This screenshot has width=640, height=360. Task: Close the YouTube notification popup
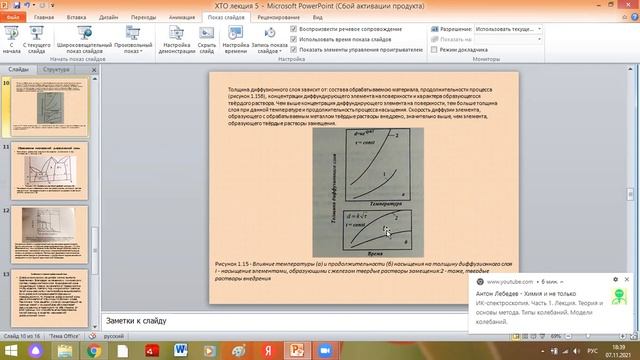[x=627, y=280]
